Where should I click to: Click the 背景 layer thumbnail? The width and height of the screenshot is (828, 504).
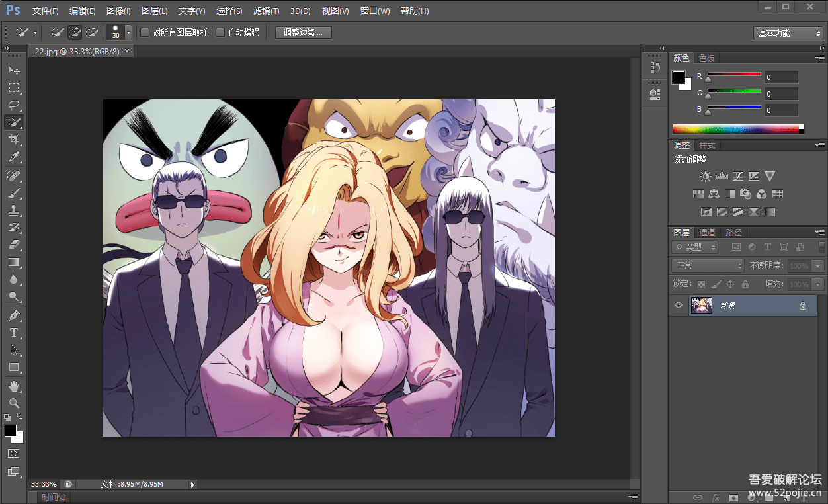point(701,305)
